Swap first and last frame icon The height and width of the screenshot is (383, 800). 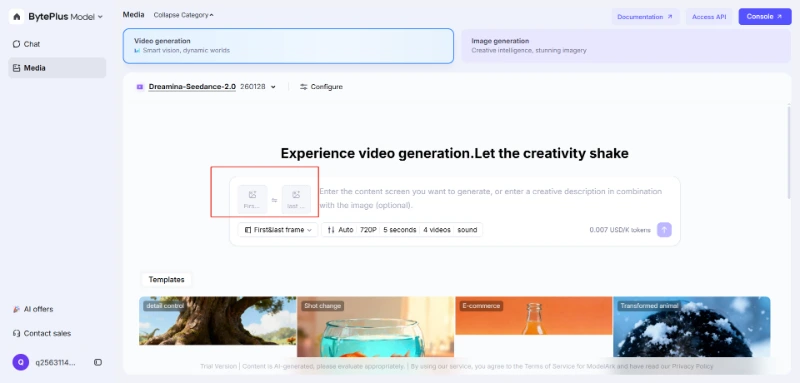tap(274, 200)
